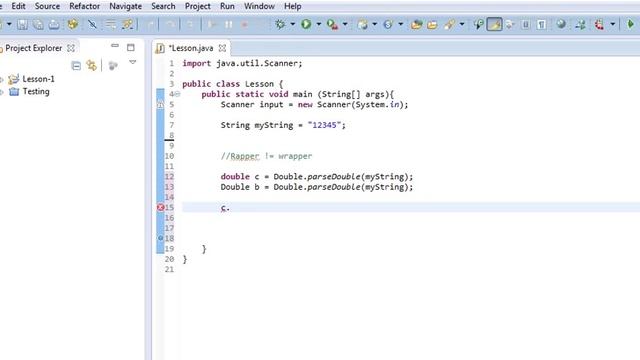Image resolution: width=640 pixels, height=360 pixels.
Task: Open the Run menu
Action: (227, 6)
